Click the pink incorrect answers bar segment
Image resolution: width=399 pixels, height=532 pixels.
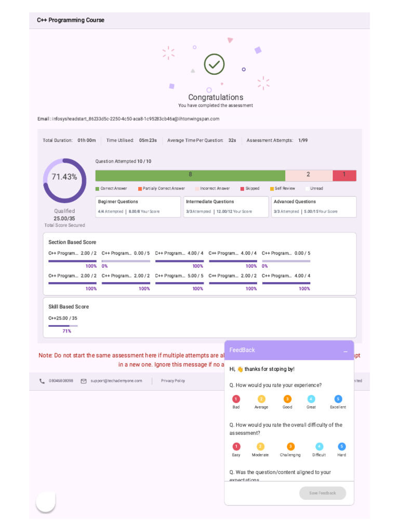click(x=309, y=176)
